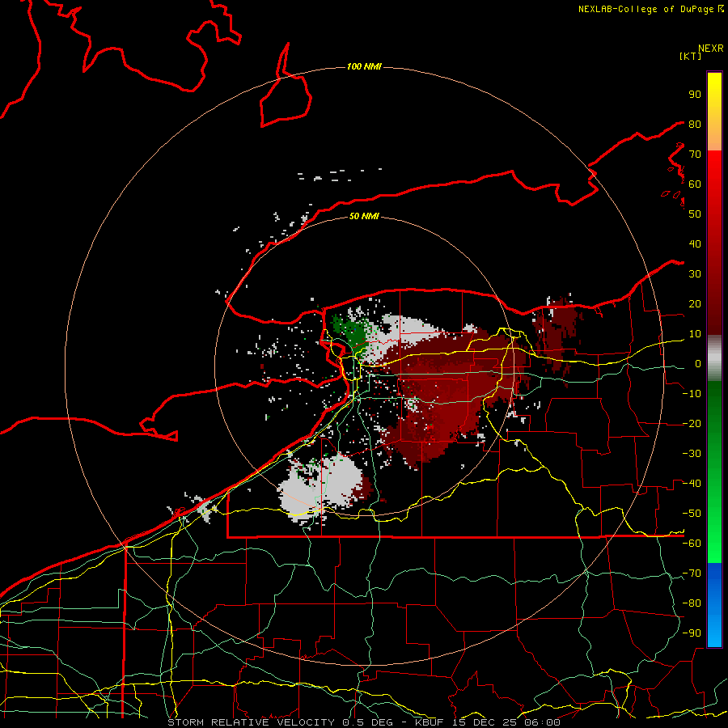Click the positive 10 knot scale label
This screenshot has width=728, height=728.
coord(695,334)
